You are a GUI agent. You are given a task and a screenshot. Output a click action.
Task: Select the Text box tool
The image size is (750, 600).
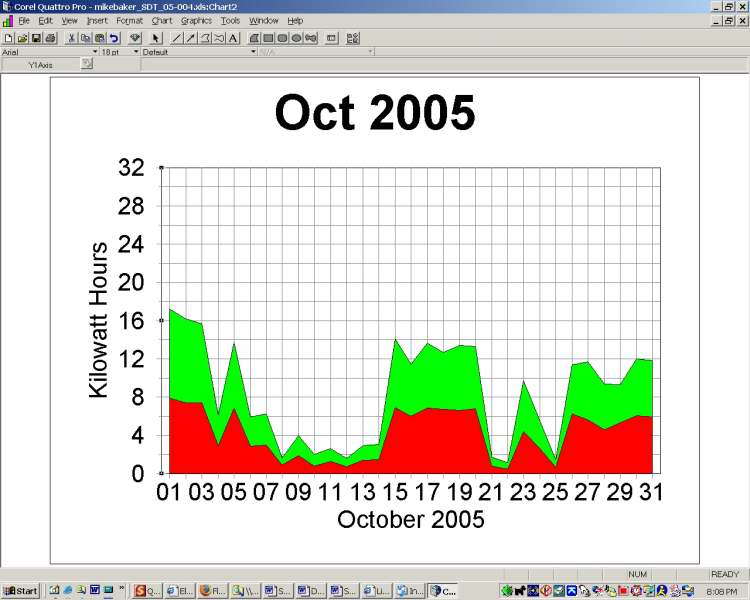tap(233, 38)
